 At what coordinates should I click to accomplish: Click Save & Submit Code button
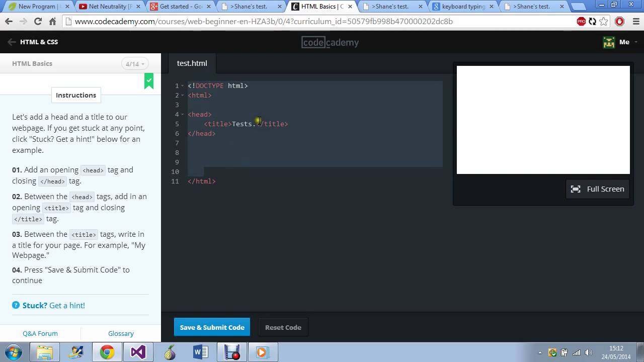212,327
